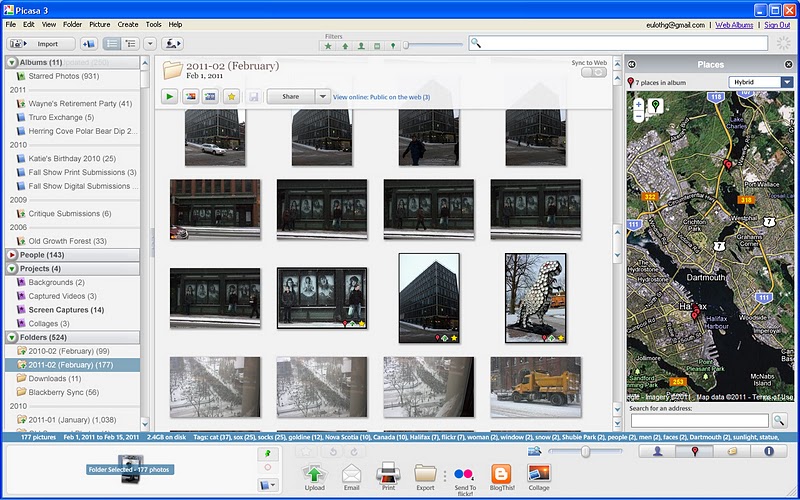Open the Picture menu

coord(99,24)
